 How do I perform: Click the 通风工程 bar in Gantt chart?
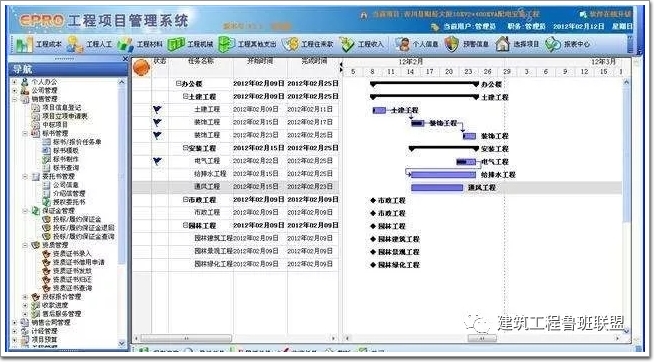pos(437,188)
